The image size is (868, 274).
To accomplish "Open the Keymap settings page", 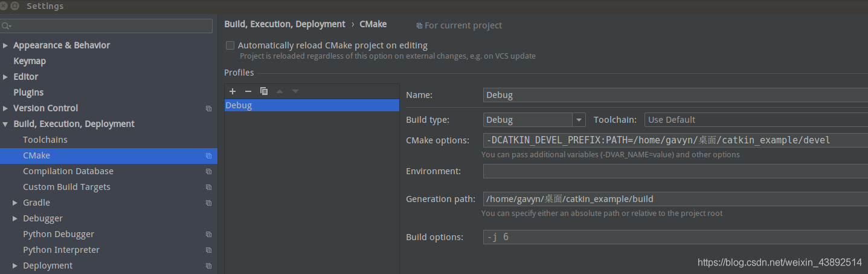I will click(30, 61).
